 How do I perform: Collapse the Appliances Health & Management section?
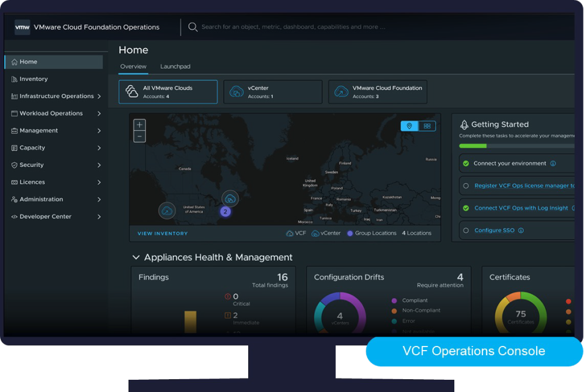click(x=136, y=257)
